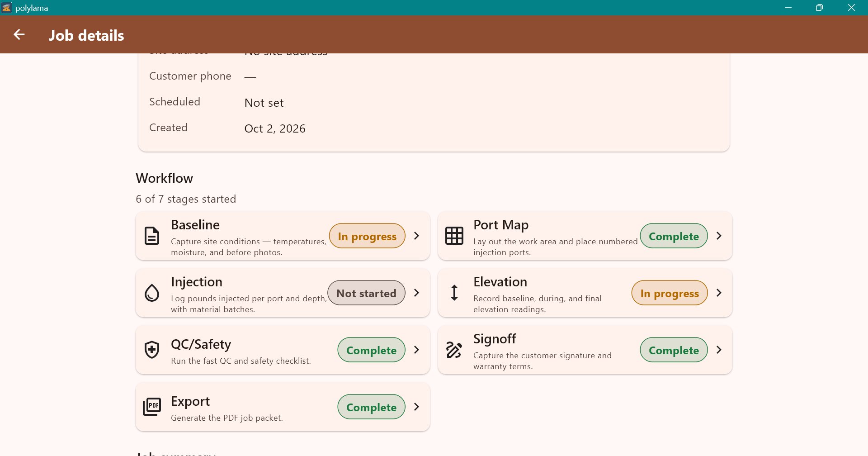Click Injection's Not started status badge
This screenshot has height=456, width=868.
click(366, 293)
